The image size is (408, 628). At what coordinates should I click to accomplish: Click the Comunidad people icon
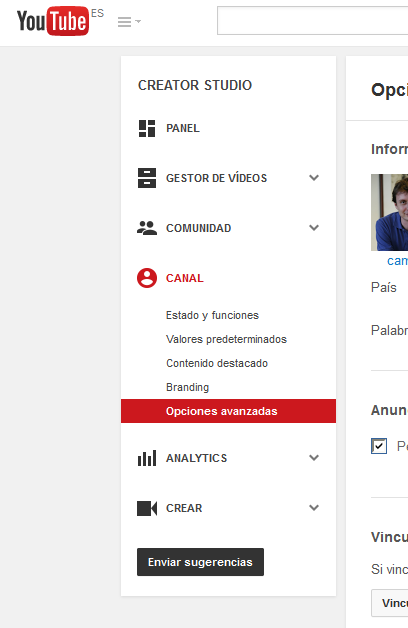(147, 227)
